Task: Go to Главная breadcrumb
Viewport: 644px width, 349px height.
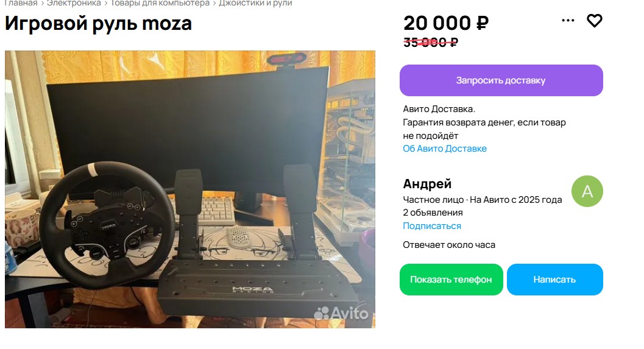Action: tap(21, 3)
